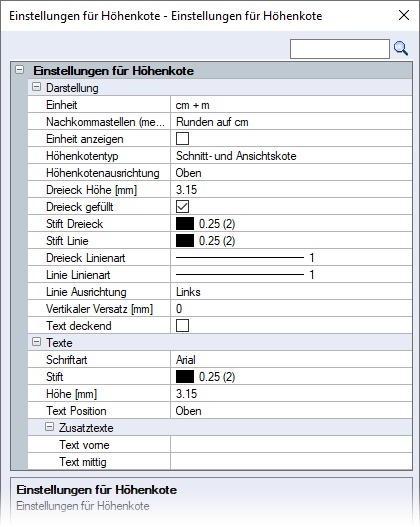The height and width of the screenshot is (527, 420).
Task: Open the Texte Stift black color swatch
Action: tap(185, 376)
